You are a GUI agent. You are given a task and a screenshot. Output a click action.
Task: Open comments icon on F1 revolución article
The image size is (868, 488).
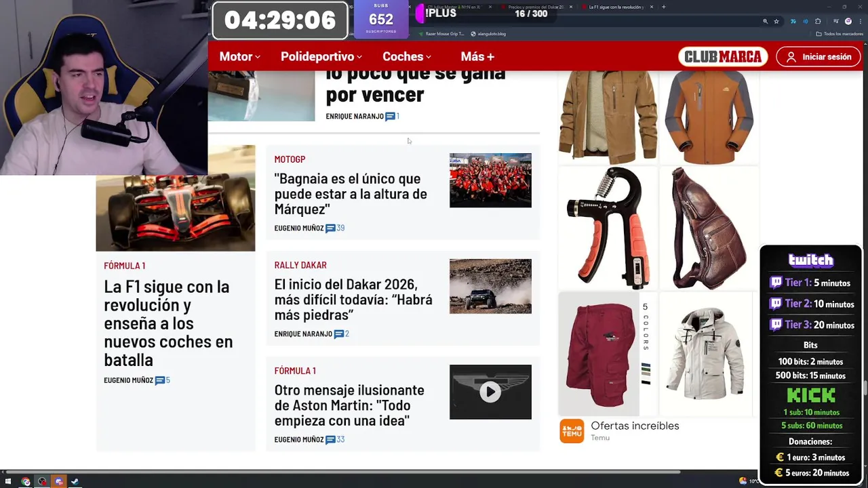(160, 380)
